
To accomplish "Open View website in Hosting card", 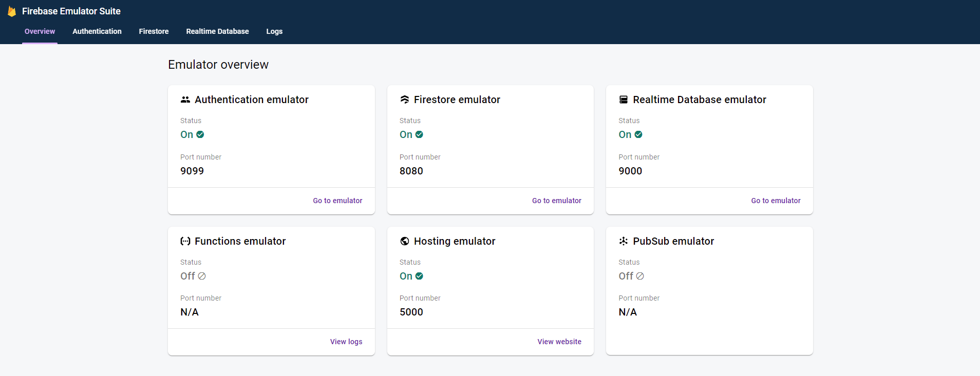I will [559, 342].
